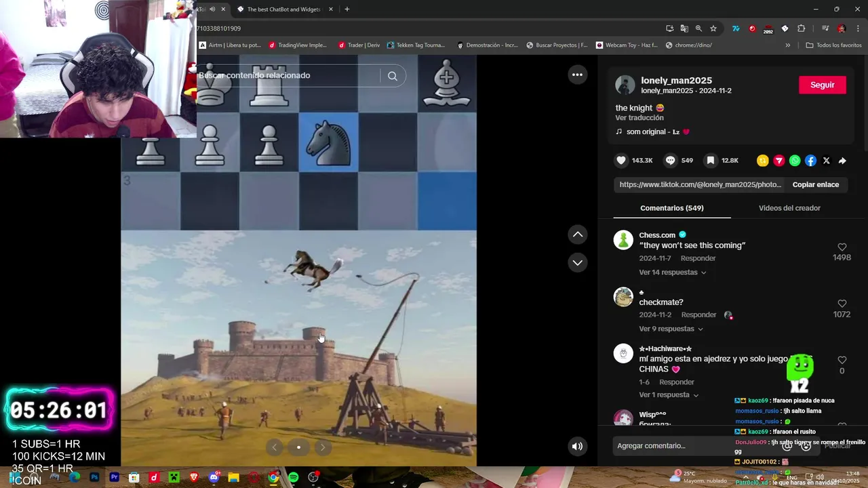Click Copiar enlace button
This screenshot has height=488, width=868.
tap(816, 184)
